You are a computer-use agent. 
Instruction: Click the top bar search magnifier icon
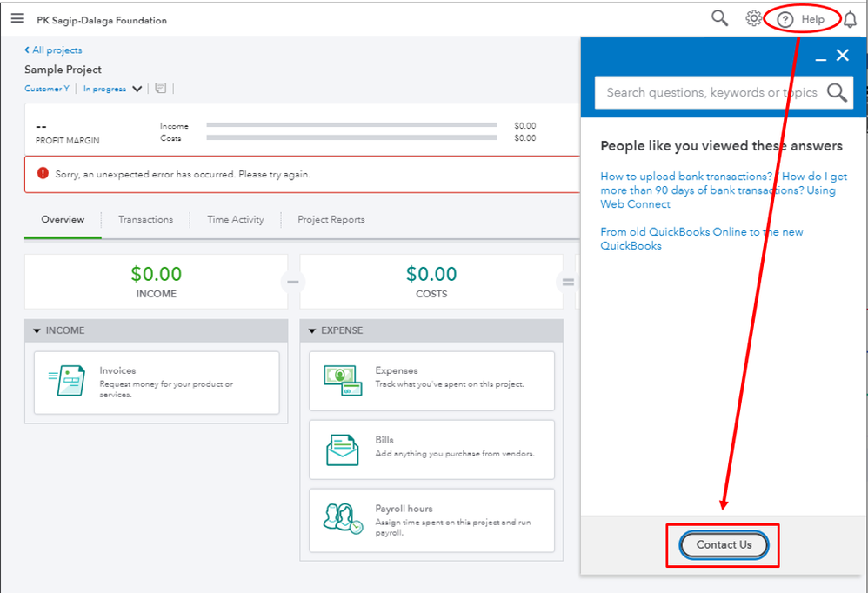(x=719, y=18)
